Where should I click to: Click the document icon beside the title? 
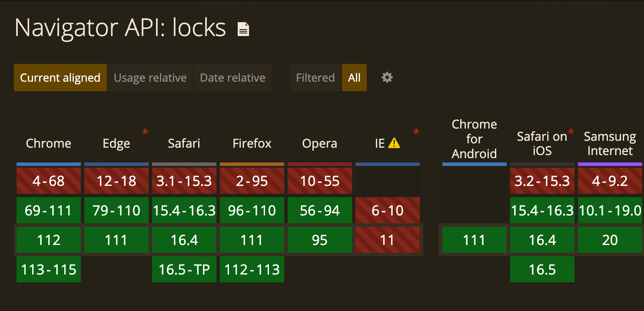click(243, 30)
